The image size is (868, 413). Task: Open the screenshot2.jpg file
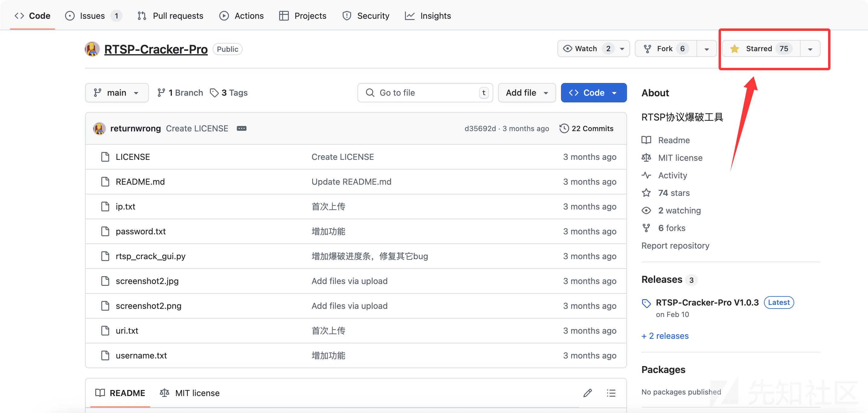147,281
